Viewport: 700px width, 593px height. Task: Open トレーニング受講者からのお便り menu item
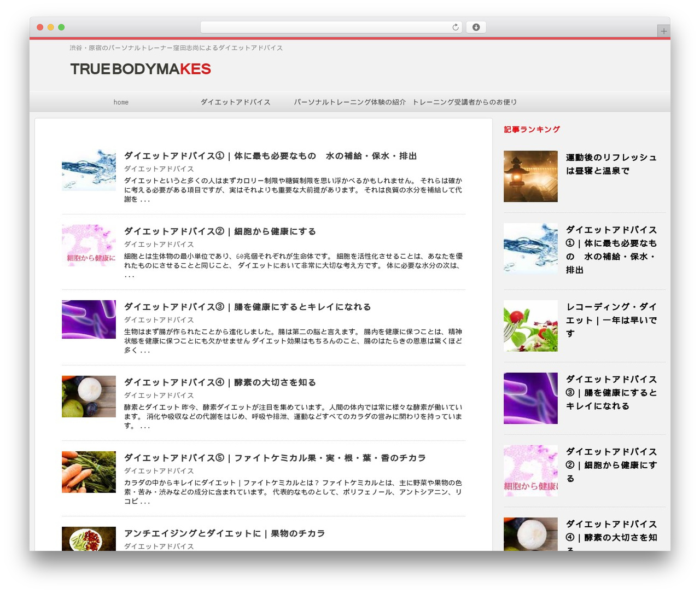464,102
